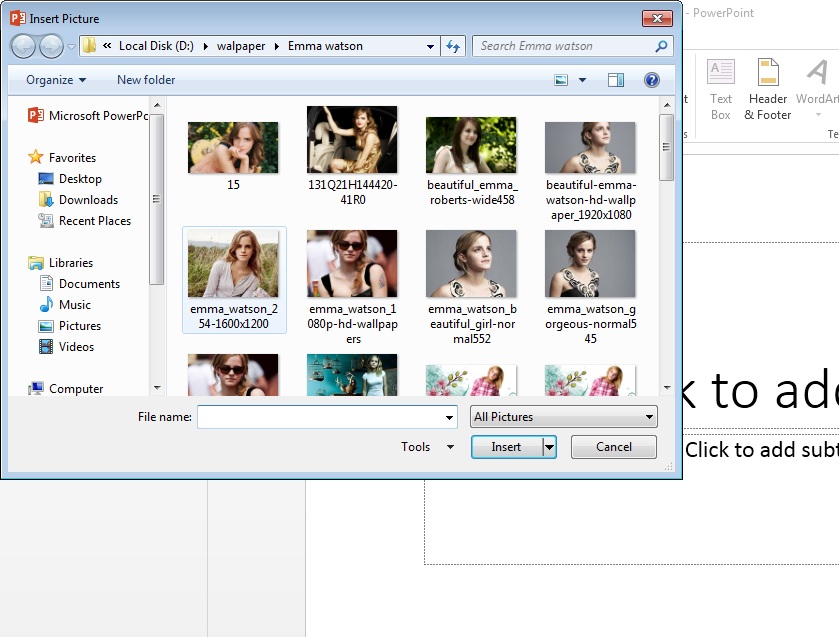Image resolution: width=839 pixels, height=637 pixels.
Task: Expand the Organize menu
Action: click(51, 80)
